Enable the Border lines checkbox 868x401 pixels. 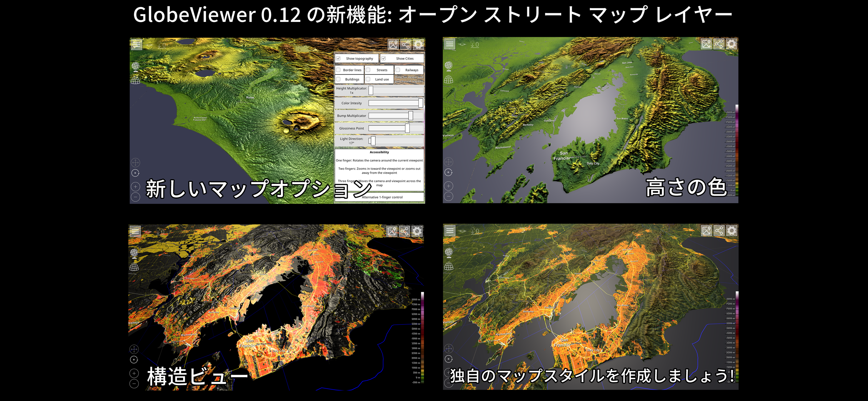[338, 70]
